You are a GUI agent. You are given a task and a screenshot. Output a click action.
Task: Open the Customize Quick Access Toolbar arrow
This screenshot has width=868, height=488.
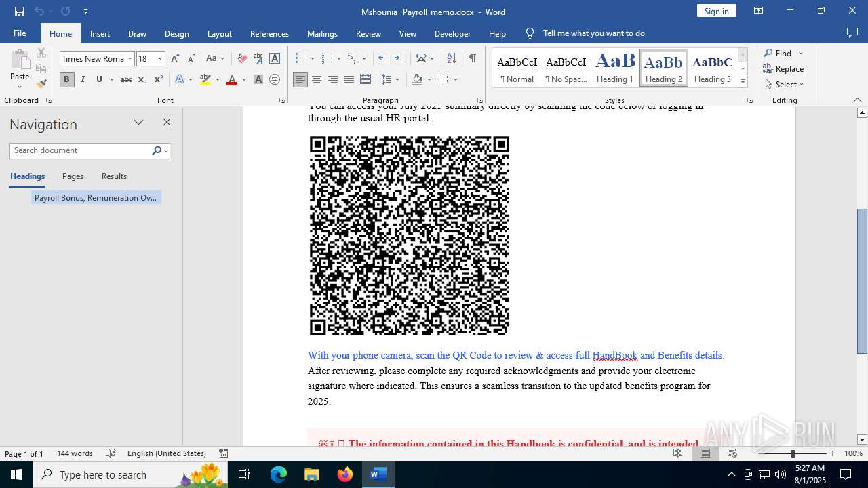(85, 11)
